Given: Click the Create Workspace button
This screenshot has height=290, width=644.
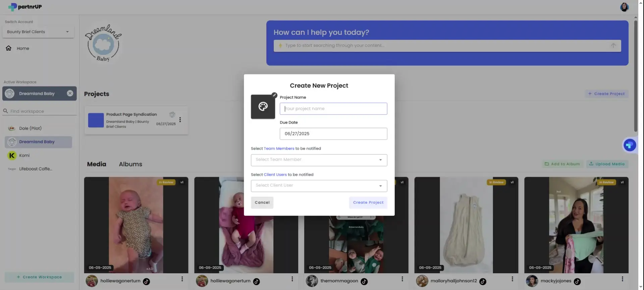Looking at the screenshot, I should click(39, 277).
